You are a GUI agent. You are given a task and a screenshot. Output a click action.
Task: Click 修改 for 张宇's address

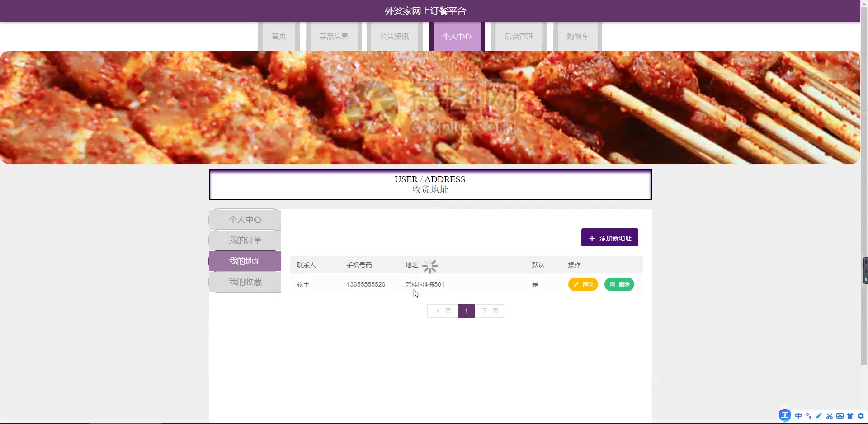pos(583,284)
